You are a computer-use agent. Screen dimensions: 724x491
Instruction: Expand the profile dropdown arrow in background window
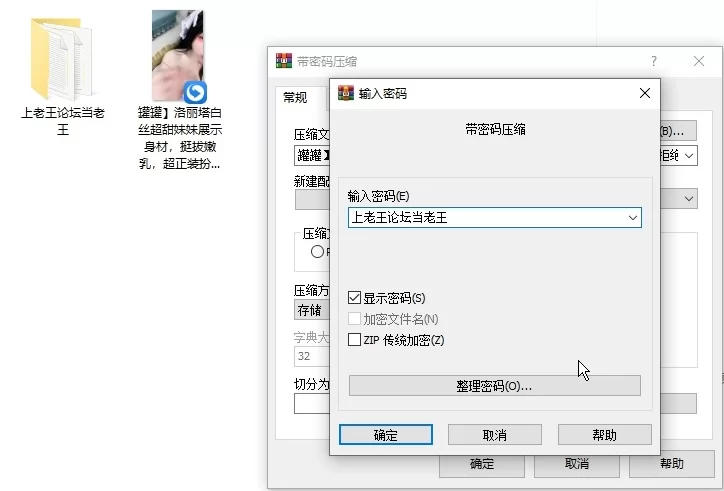click(689, 199)
